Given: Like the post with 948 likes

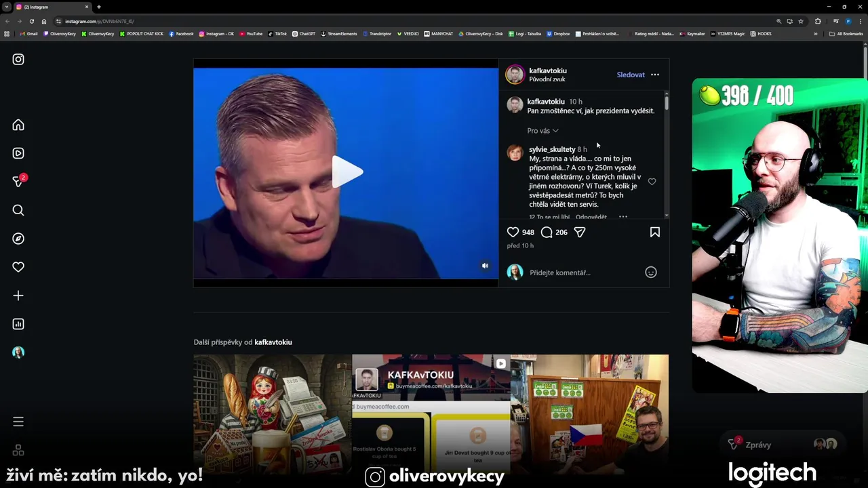Looking at the screenshot, I should coord(513,232).
